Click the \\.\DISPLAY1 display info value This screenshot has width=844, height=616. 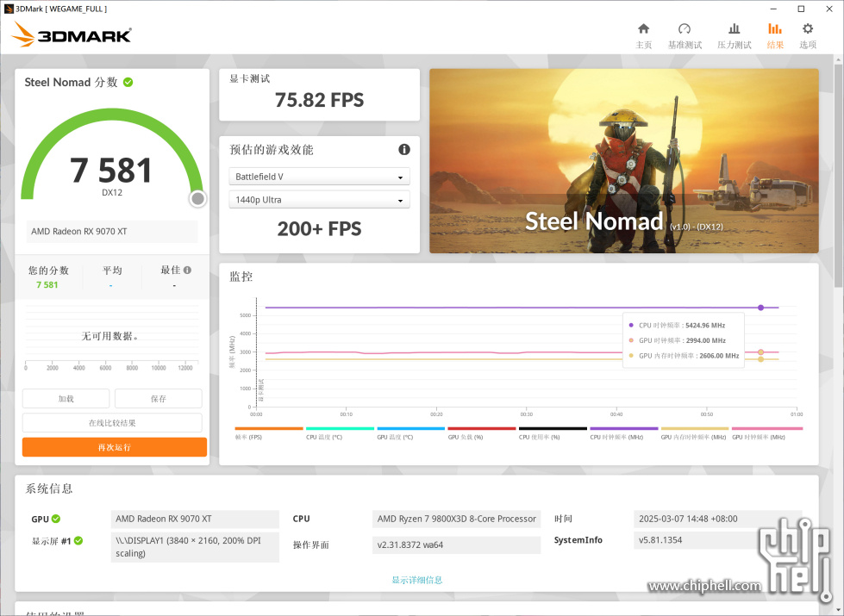195,546
